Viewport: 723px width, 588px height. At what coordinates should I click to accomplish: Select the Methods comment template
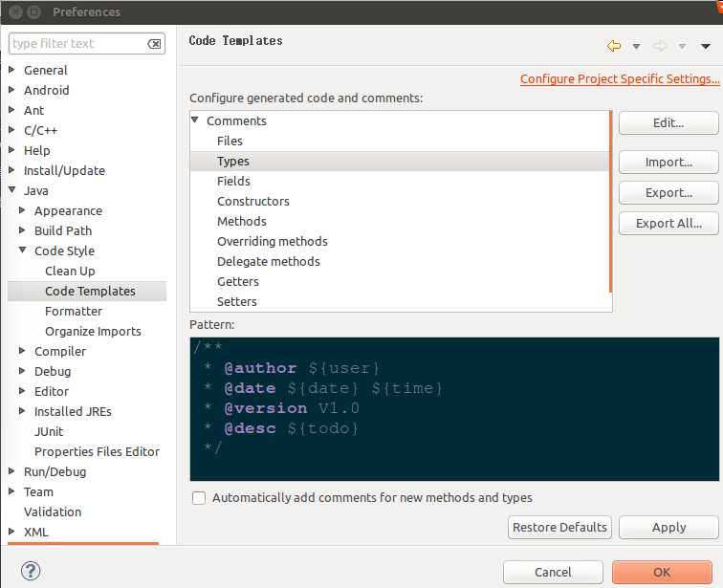coord(242,221)
